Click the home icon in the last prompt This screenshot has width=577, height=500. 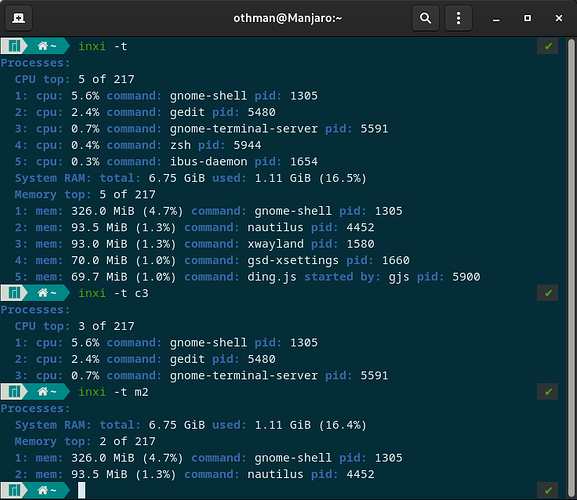click(x=43, y=490)
